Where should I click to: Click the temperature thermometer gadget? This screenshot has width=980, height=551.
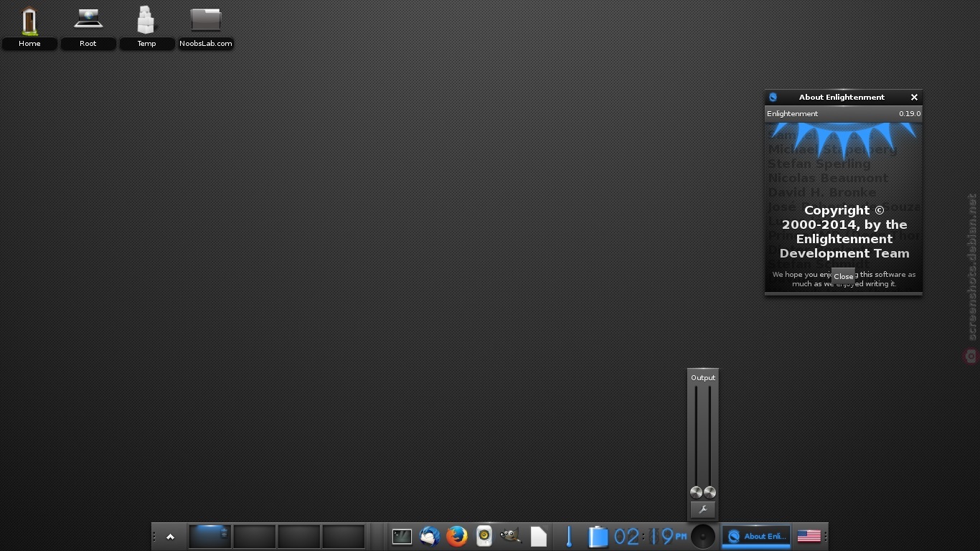click(x=569, y=536)
